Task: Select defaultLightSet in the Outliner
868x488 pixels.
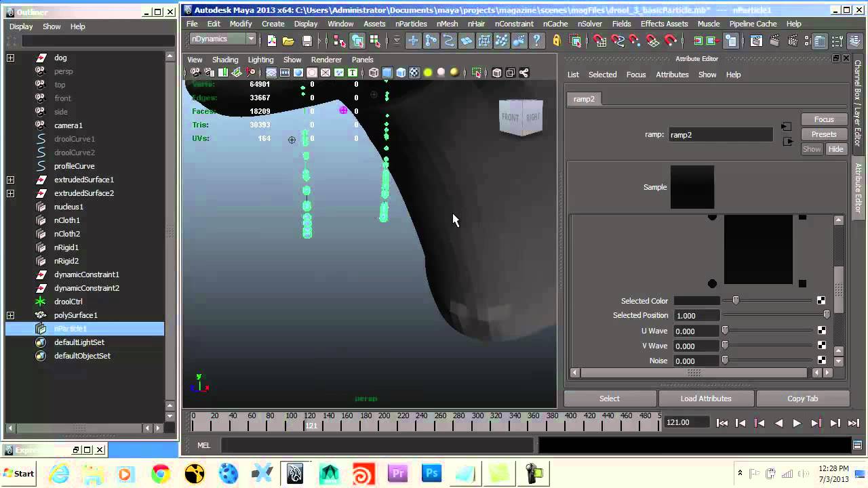Action: [79, 342]
